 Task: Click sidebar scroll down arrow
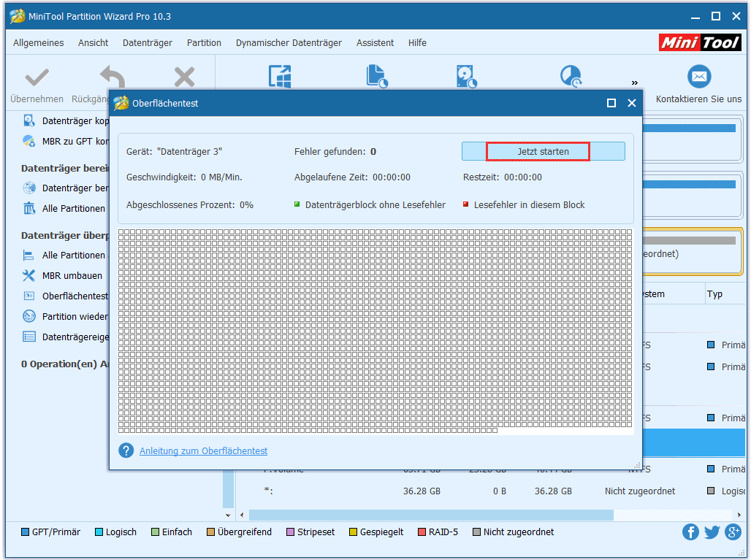tap(228, 515)
